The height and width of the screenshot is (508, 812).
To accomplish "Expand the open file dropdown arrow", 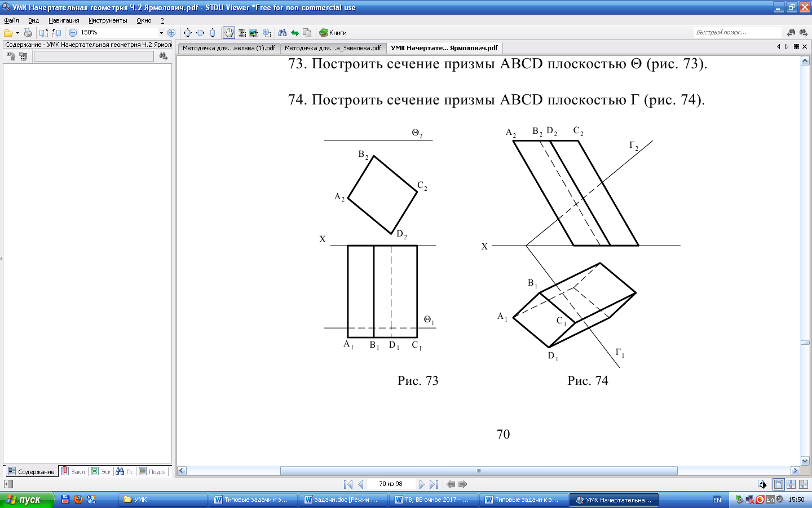I will coord(17,33).
